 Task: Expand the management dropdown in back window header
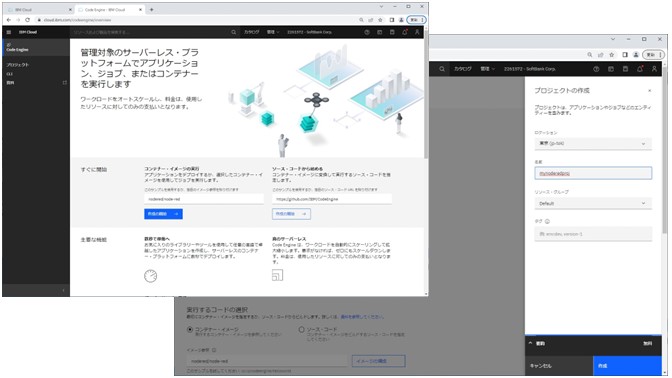click(487, 69)
